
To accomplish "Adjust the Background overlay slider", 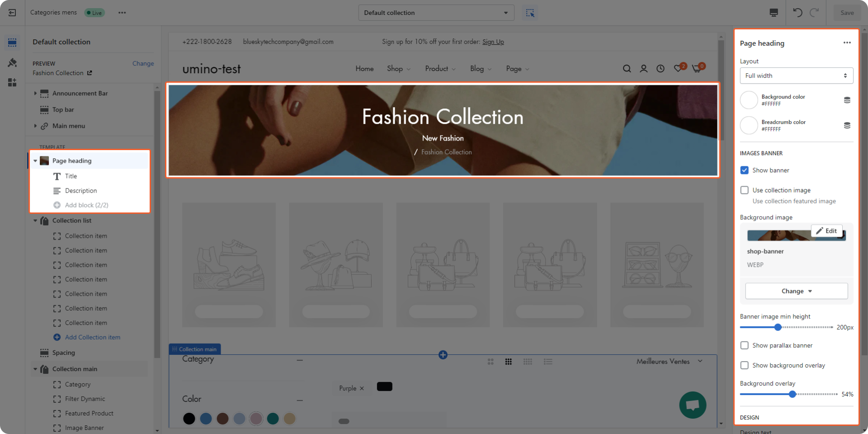I will pyautogui.click(x=792, y=394).
